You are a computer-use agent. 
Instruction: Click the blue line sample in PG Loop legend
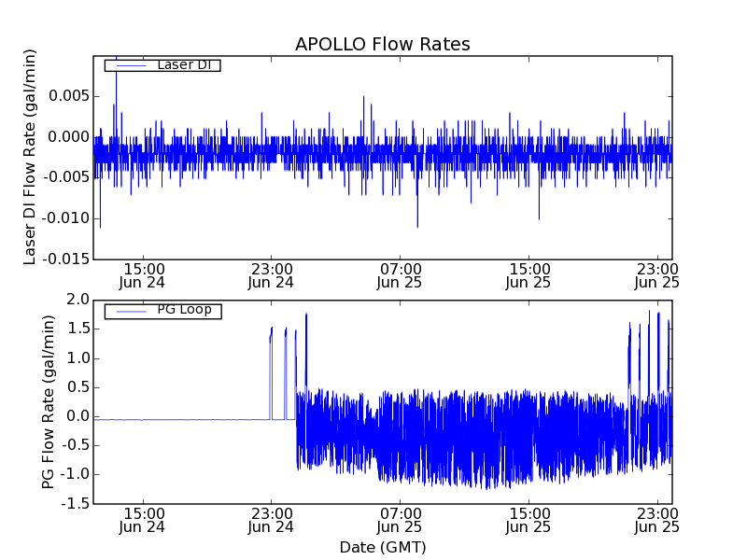point(128,311)
